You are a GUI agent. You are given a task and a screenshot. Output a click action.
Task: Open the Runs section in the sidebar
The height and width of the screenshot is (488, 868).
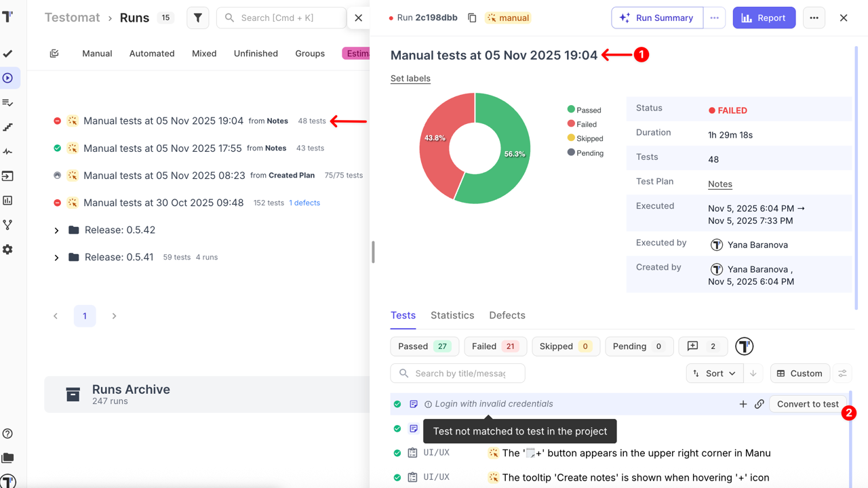click(9, 78)
